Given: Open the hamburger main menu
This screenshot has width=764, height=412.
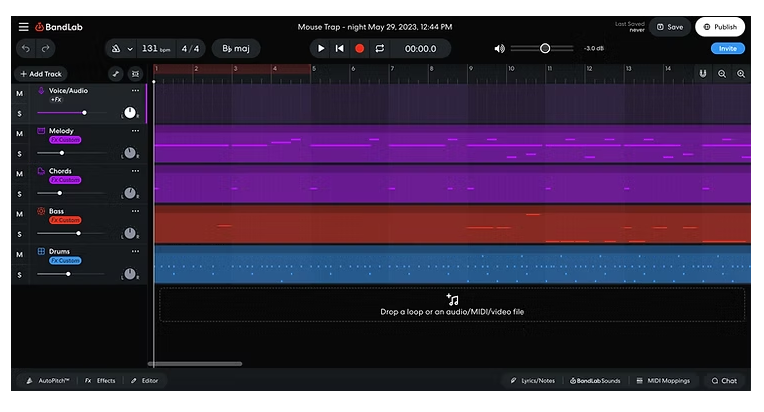Looking at the screenshot, I should point(23,27).
